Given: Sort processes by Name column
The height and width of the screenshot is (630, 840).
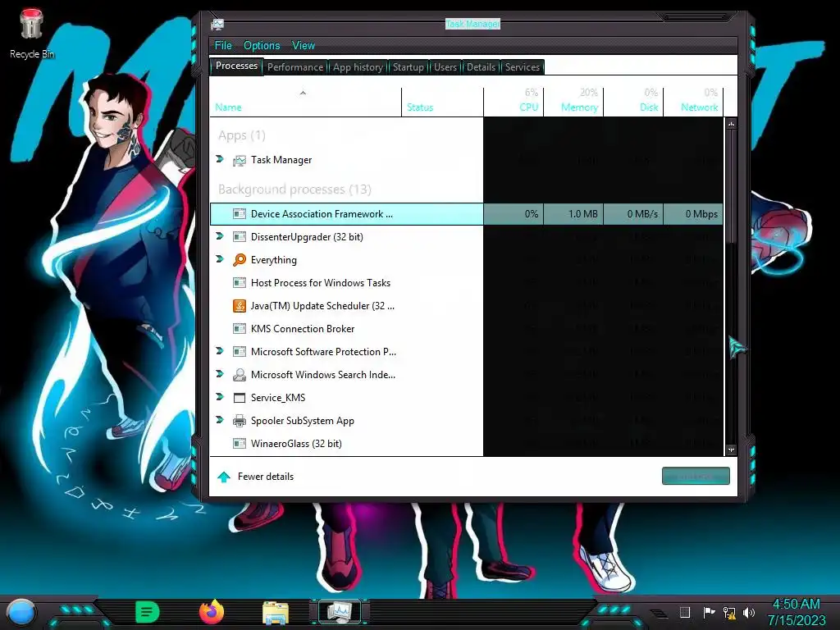Looking at the screenshot, I should (305, 102).
